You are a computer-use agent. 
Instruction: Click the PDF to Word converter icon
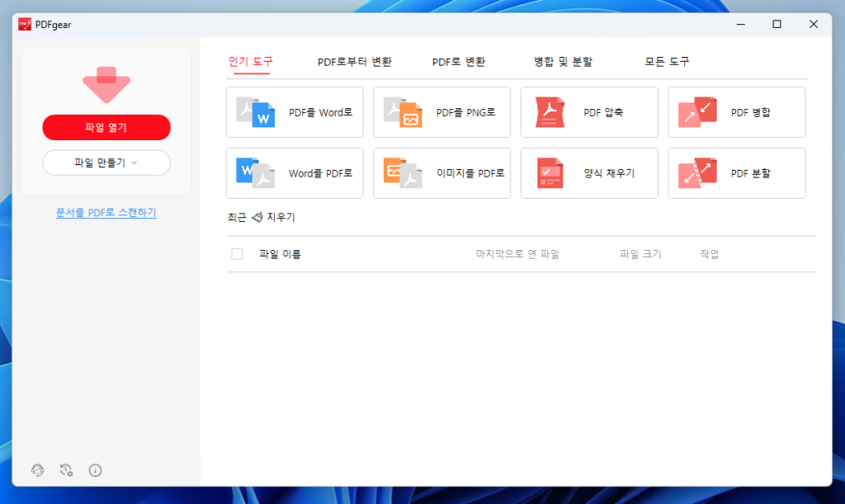255,112
